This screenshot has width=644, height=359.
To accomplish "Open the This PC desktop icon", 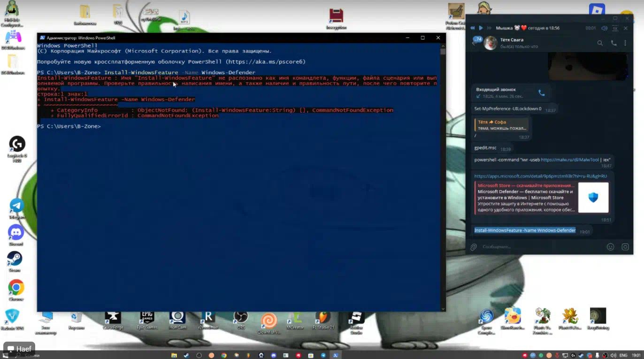I will tap(46, 322).
